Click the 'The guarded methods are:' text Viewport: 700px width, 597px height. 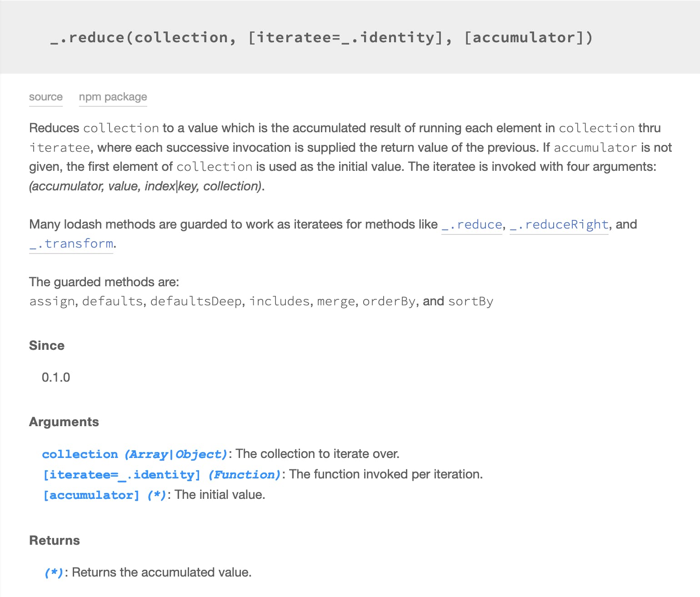[104, 282]
